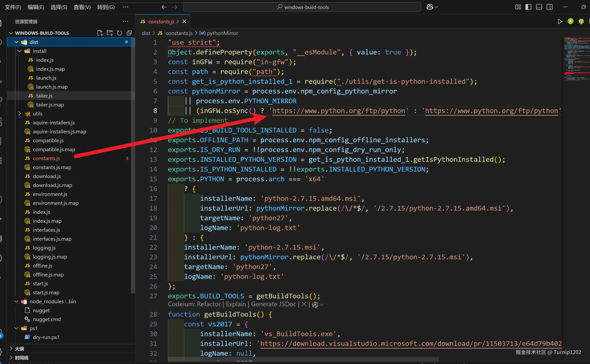
Task: Open the Go menu (转到)
Action: tap(106, 7)
